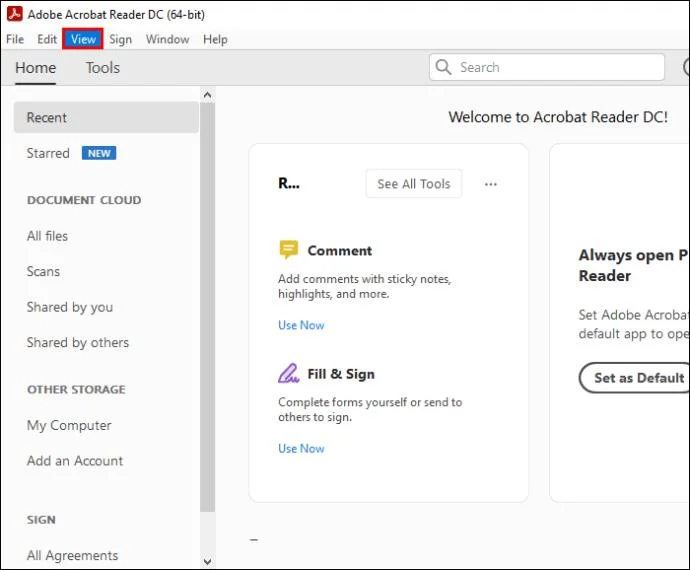Open Shared by others
This screenshot has width=690, height=570.
(77, 342)
